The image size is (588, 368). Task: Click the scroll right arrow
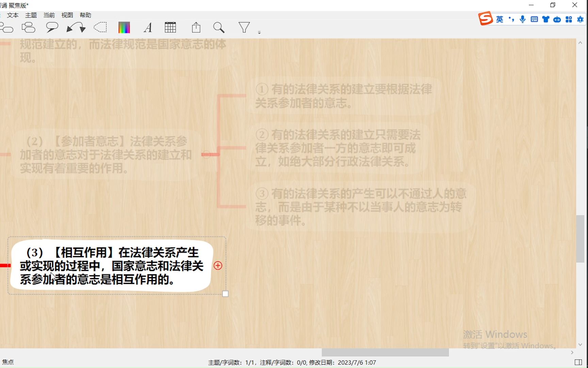572,352
